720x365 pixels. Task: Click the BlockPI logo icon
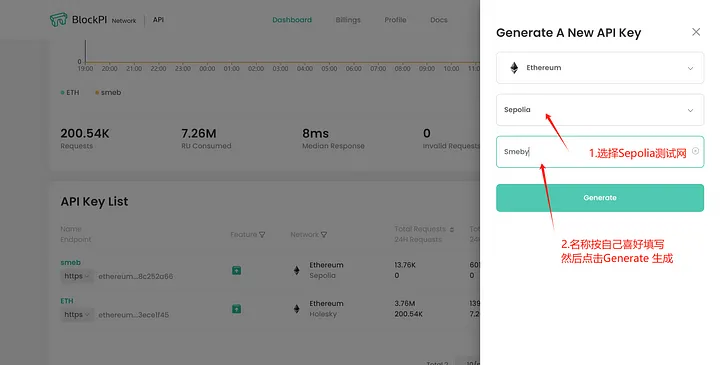click(x=58, y=20)
